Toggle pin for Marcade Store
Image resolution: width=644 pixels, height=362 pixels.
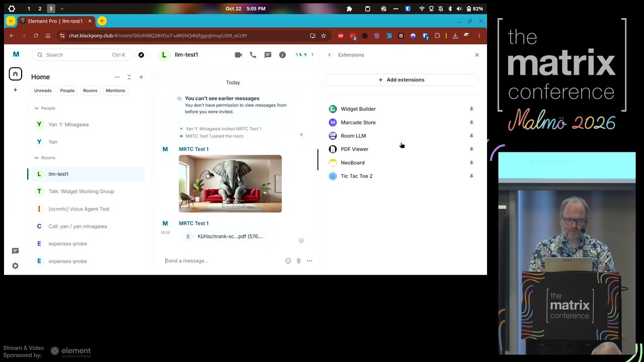pyautogui.click(x=471, y=123)
